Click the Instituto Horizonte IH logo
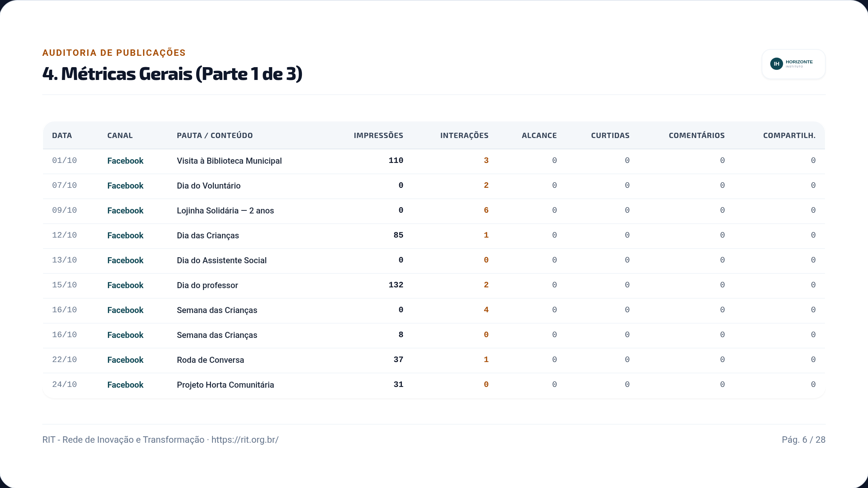This screenshot has height=488, width=868. [793, 64]
